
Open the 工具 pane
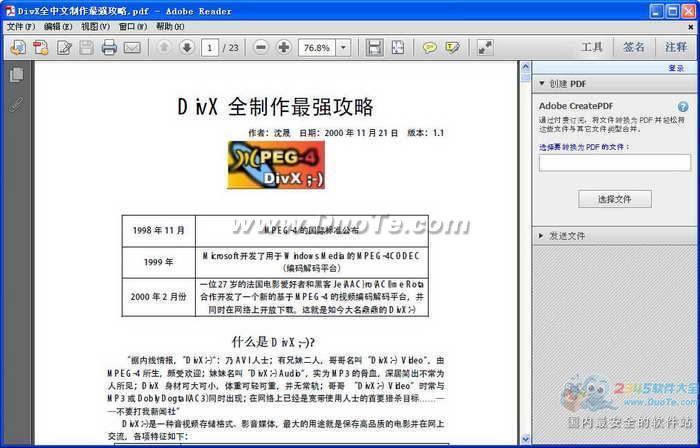pos(592,47)
